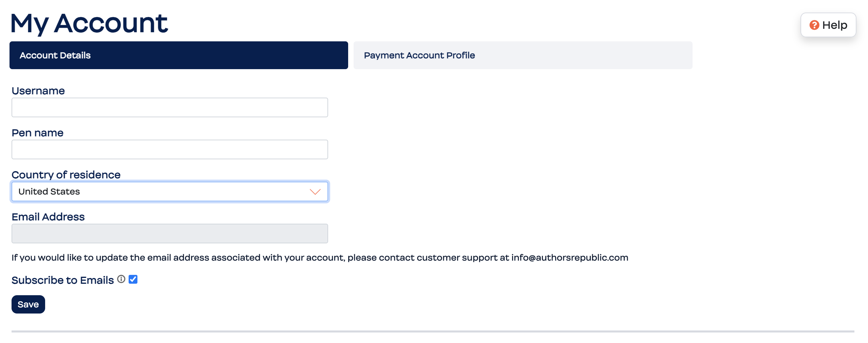Viewport: 868px width, 343px height.
Task: Click the Username field label
Action: [38, 91]
